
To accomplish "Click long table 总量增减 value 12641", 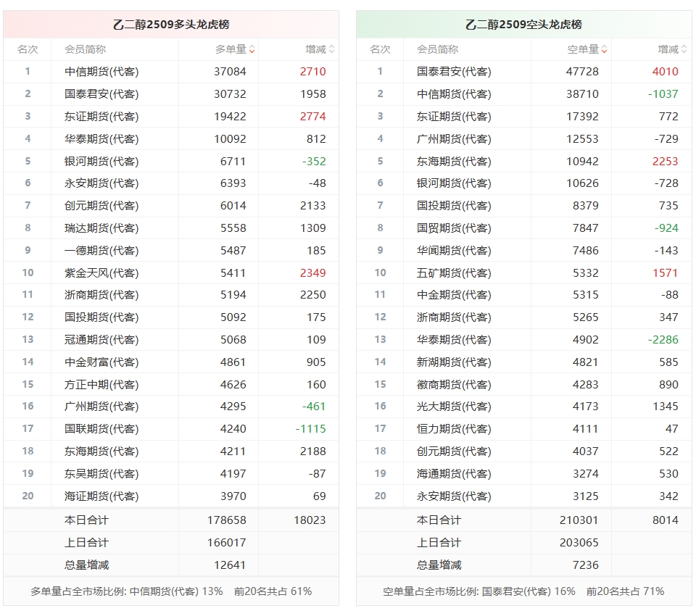I will click(230, 565).
